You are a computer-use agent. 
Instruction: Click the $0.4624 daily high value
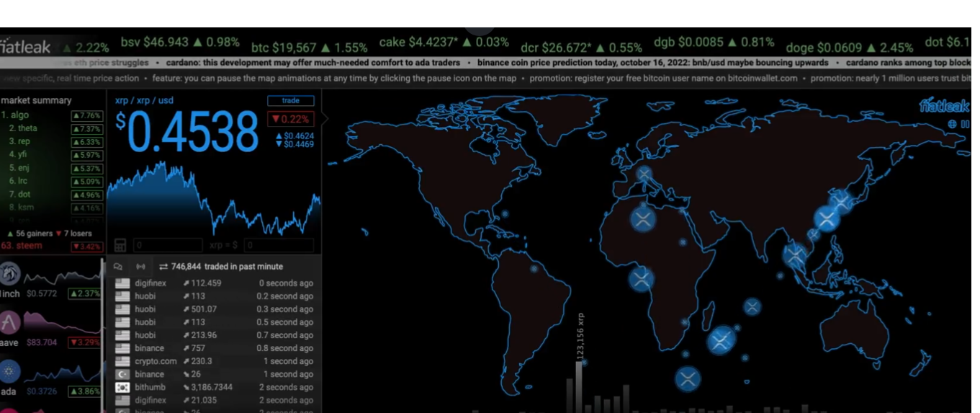295,136
